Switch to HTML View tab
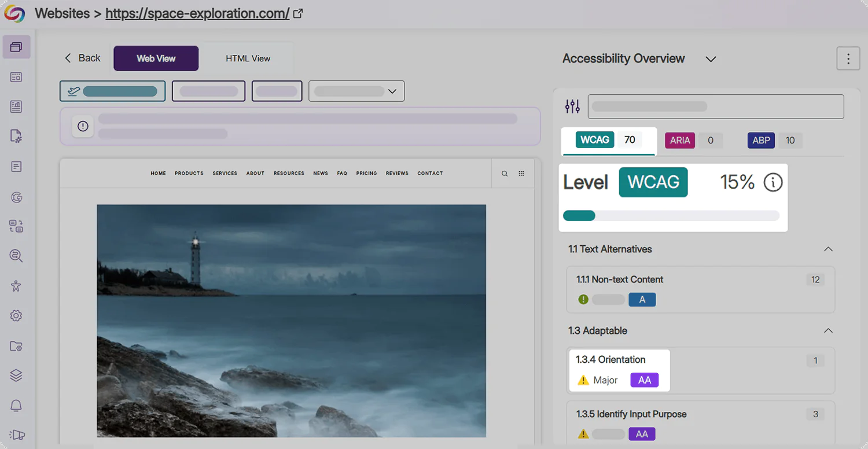 point(248,58)
